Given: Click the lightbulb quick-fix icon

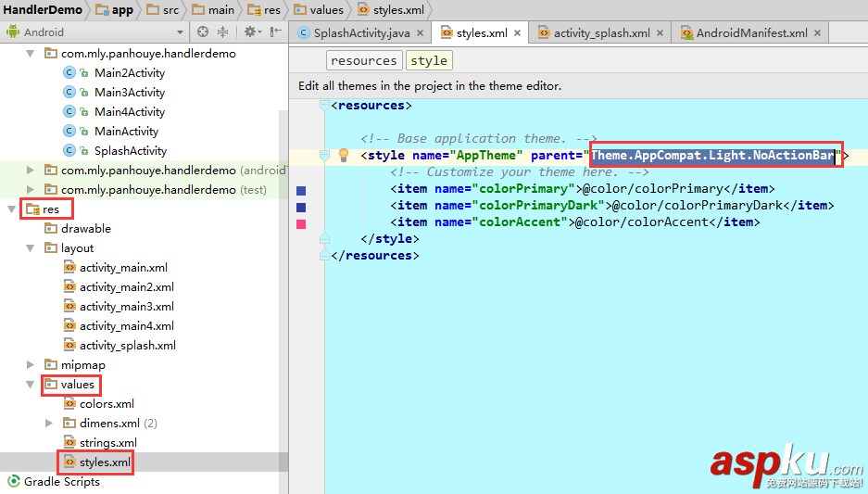Looking at the screenshot, I should click(344, 155).
